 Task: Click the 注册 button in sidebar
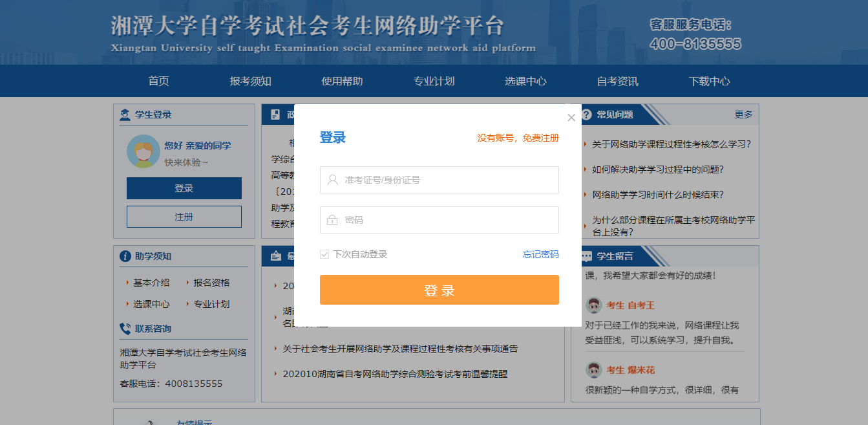coord(184,217)
